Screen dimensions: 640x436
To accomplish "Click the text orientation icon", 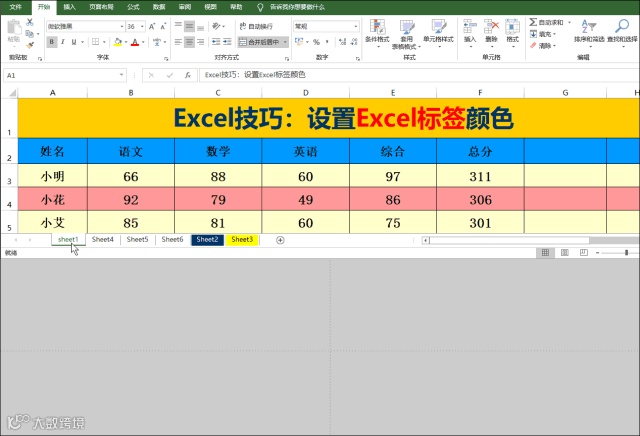I will coord(216,26).
